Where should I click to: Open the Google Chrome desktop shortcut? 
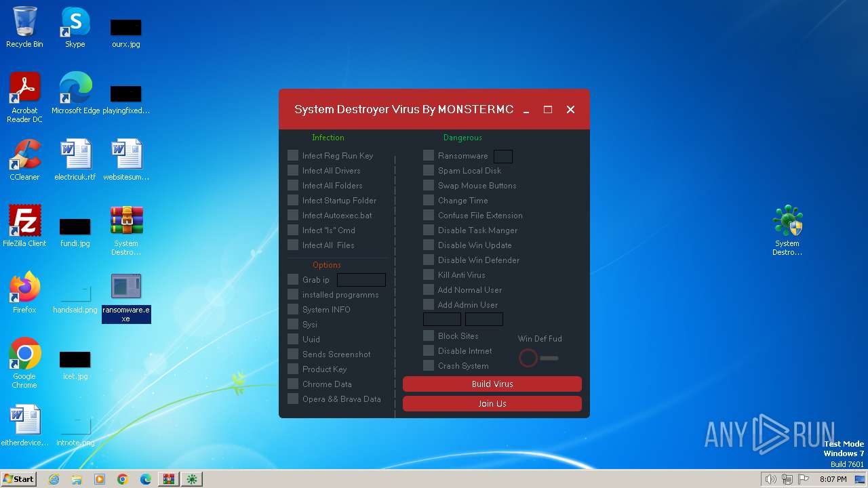pos(24,363)
